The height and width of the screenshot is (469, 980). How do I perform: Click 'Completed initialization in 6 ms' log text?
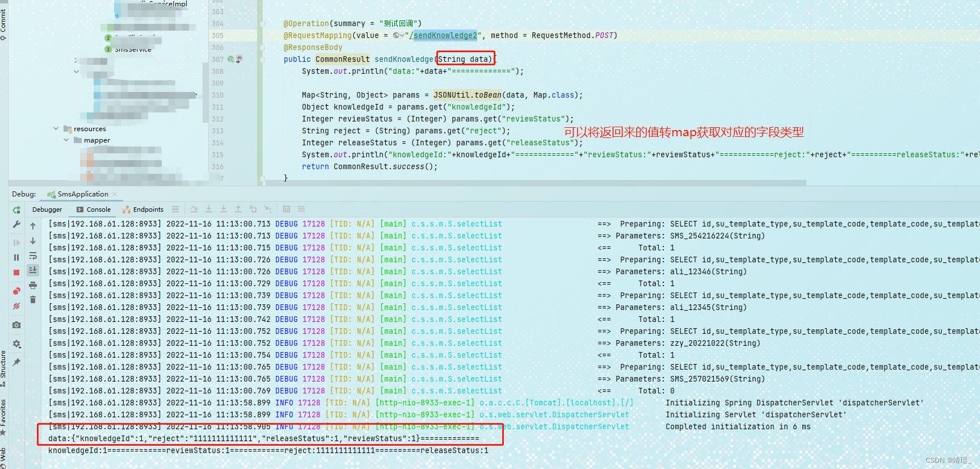(x=738, y=427)
